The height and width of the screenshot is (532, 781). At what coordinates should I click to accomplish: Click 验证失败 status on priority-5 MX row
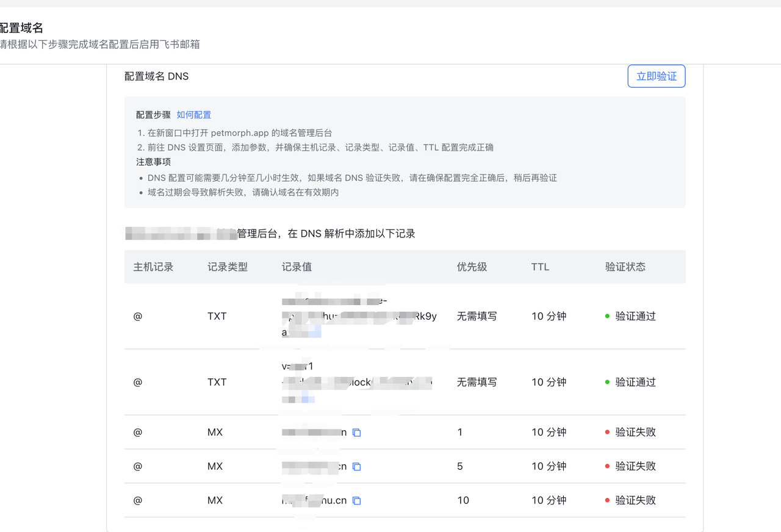click(x=635, y=466)
